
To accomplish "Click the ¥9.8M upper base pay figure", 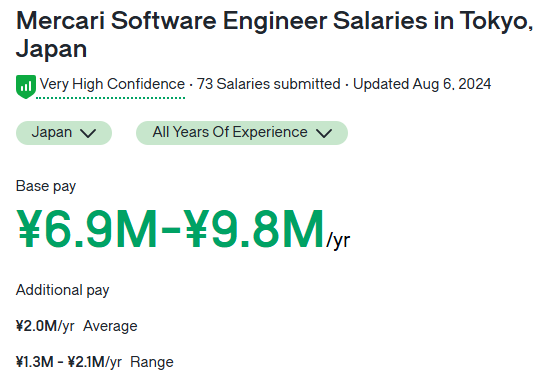I will click(254, 229).
